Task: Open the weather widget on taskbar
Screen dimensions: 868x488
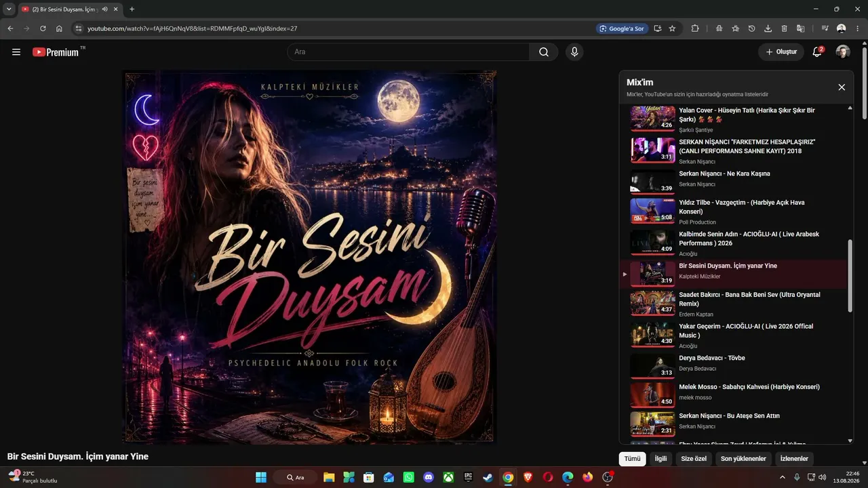Action: [x=33, y=477]
